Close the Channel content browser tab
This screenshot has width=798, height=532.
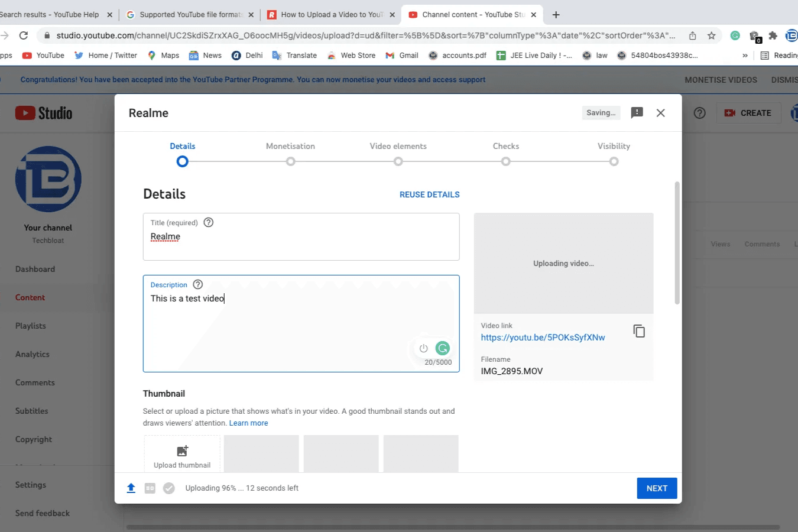534,15
